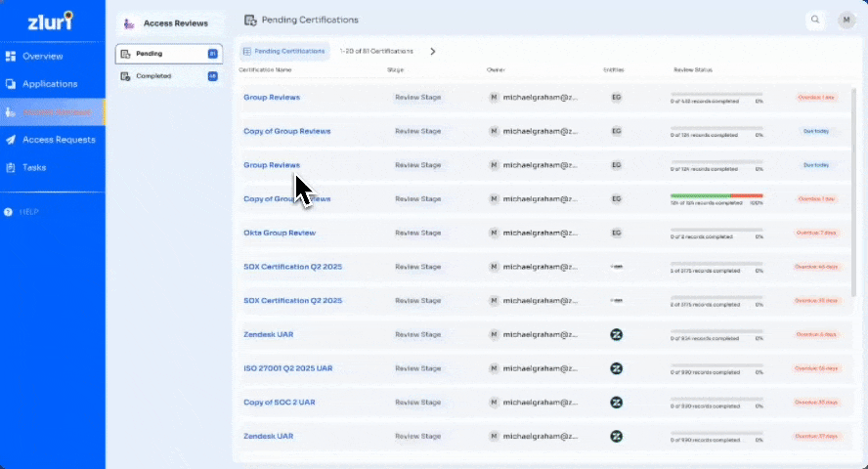Open the Group Reviews certification marked Due today

point(272,165)
